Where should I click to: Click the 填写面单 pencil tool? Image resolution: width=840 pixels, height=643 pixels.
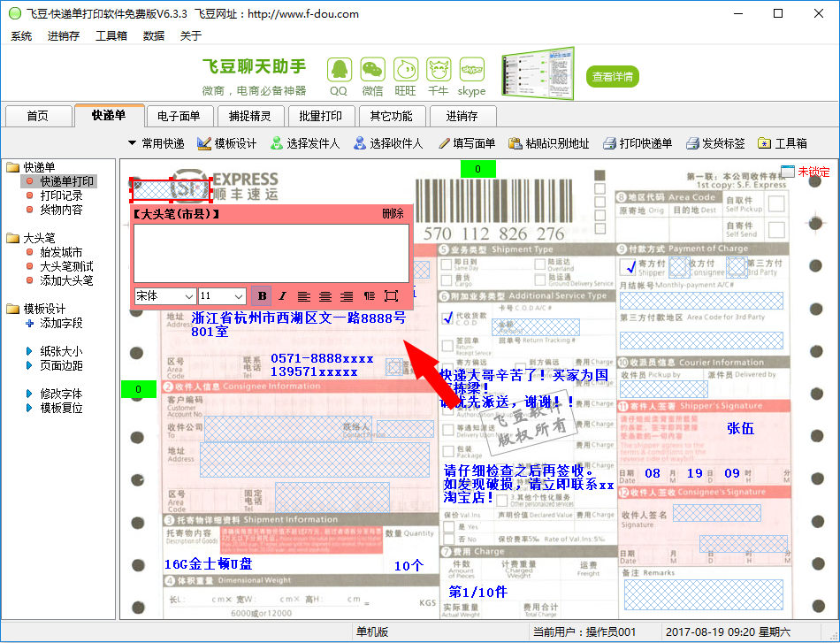[467, 143]
